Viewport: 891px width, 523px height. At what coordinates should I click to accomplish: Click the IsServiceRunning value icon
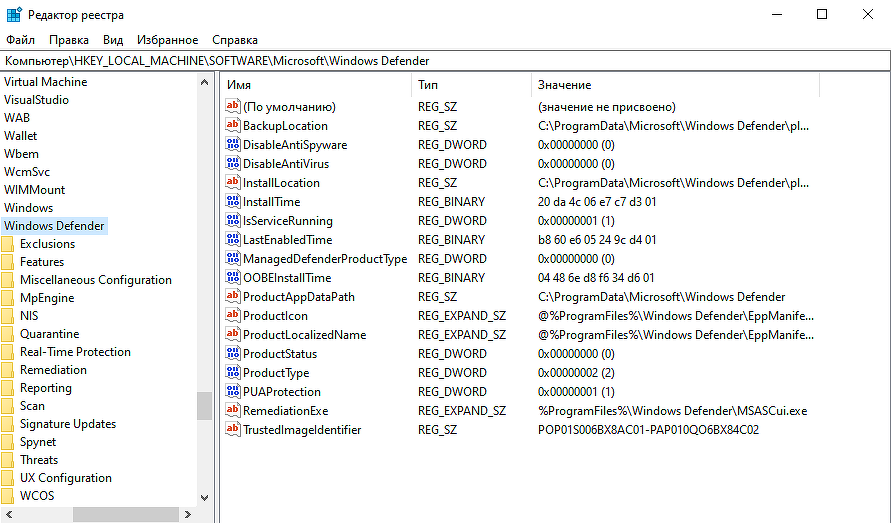(233, 221)
